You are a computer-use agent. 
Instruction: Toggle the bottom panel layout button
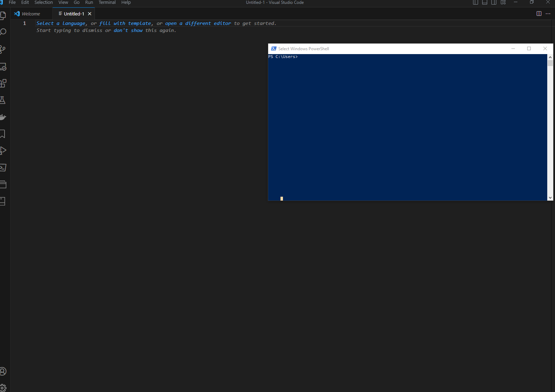tap(485, 2)
